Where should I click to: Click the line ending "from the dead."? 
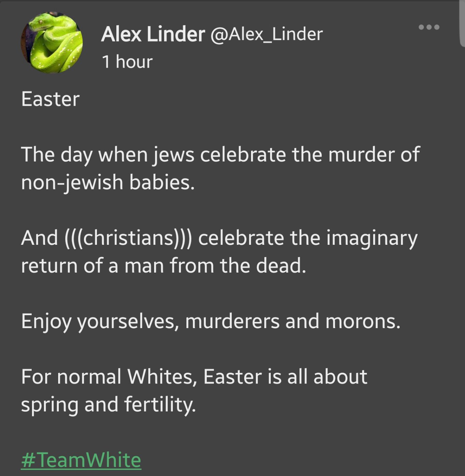164,266
